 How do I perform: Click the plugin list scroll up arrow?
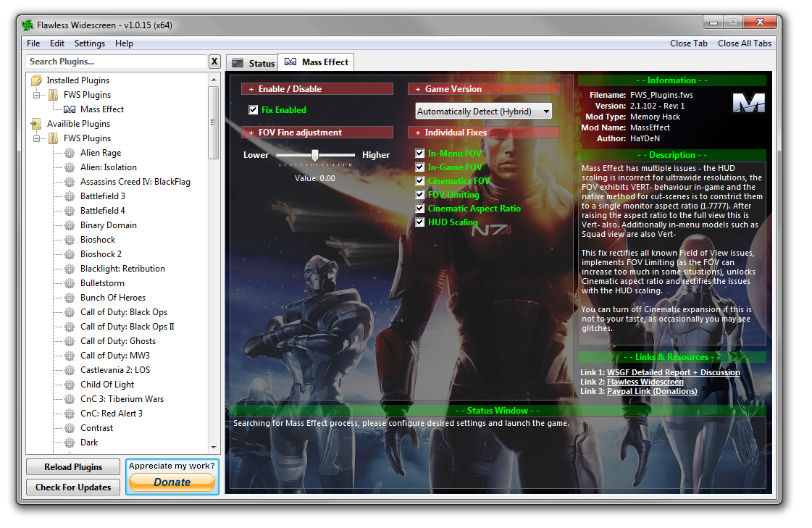(x=214, y=80)
